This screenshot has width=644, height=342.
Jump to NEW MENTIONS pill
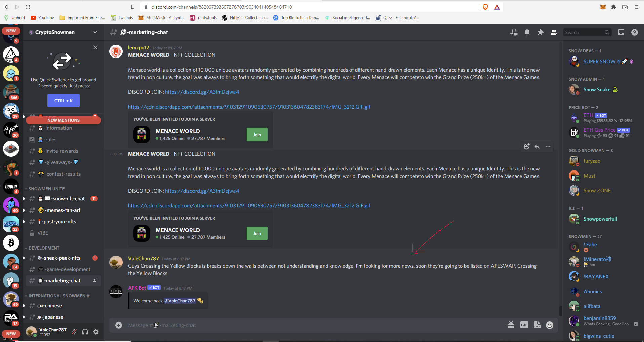[63, 120]
